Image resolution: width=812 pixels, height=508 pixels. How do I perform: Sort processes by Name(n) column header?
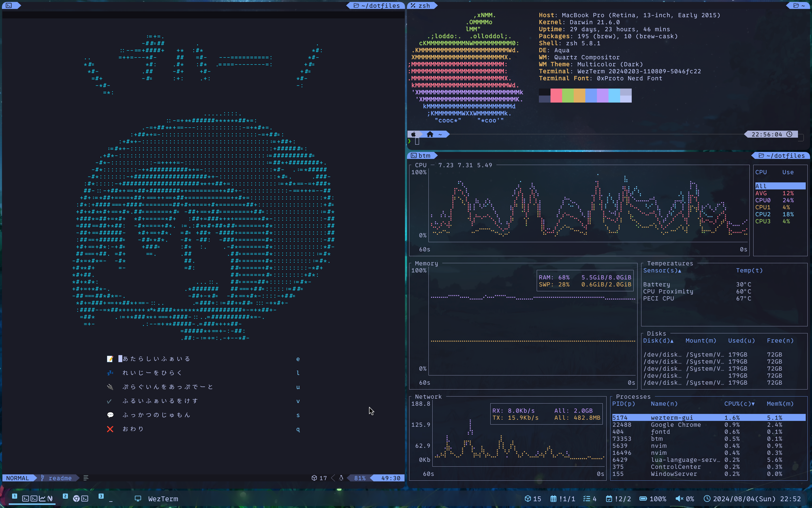coord(664,404)
